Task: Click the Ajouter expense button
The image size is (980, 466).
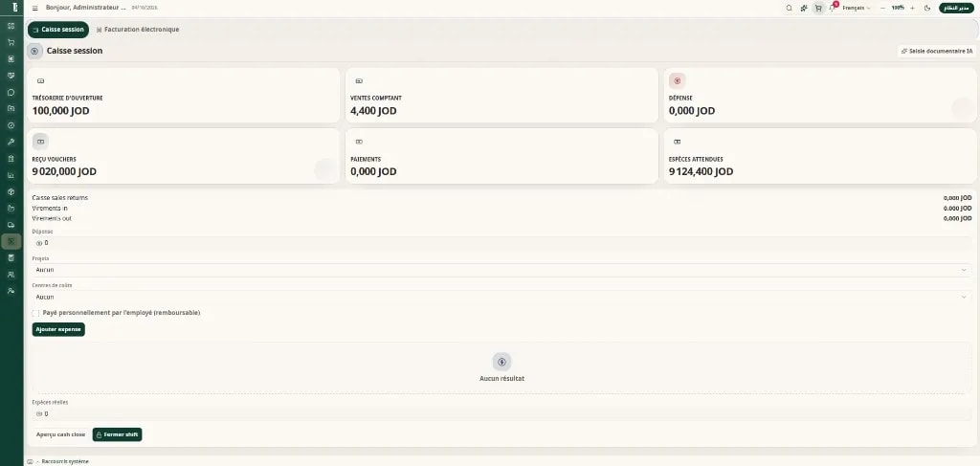Action: (58, 329)
